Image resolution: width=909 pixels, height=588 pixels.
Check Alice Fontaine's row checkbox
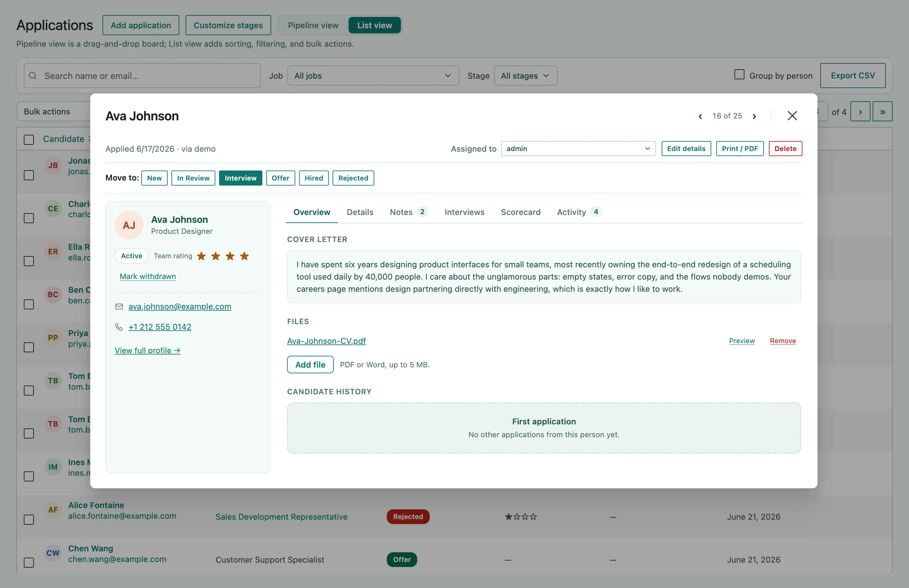(x=29, y=520)
